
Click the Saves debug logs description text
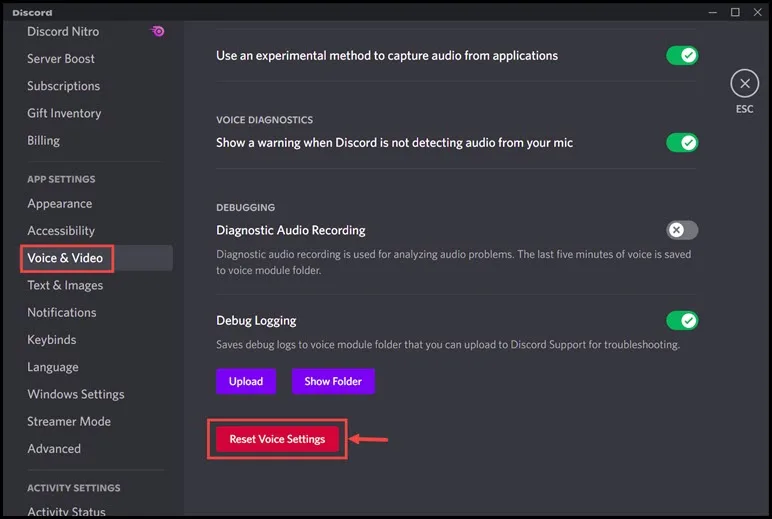pos(448,345)
